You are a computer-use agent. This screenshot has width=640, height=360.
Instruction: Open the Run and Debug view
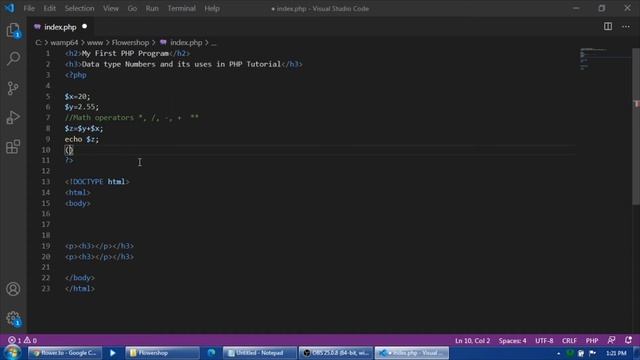pos(13,118)
